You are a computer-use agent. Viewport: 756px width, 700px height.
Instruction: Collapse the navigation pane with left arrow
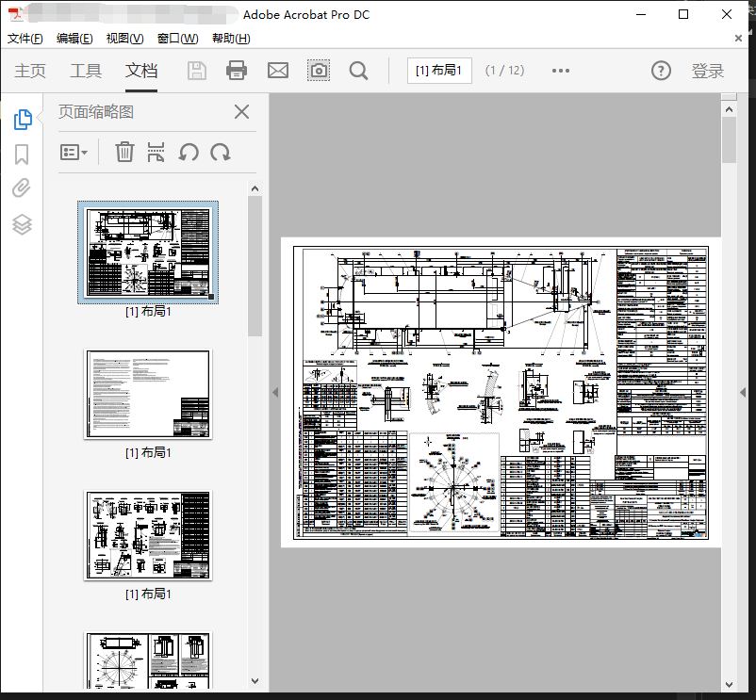275,393
